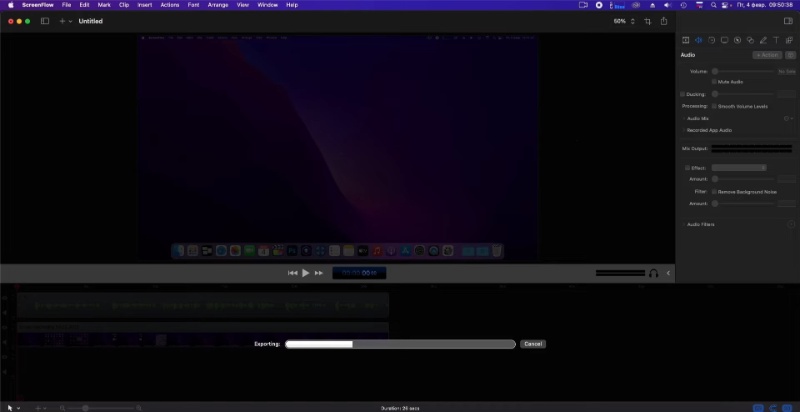Image resolution: width=800 pixels, height=412 pixels.
Task: Expand the Recorded App Audio section
Action: tap(684, 131)
